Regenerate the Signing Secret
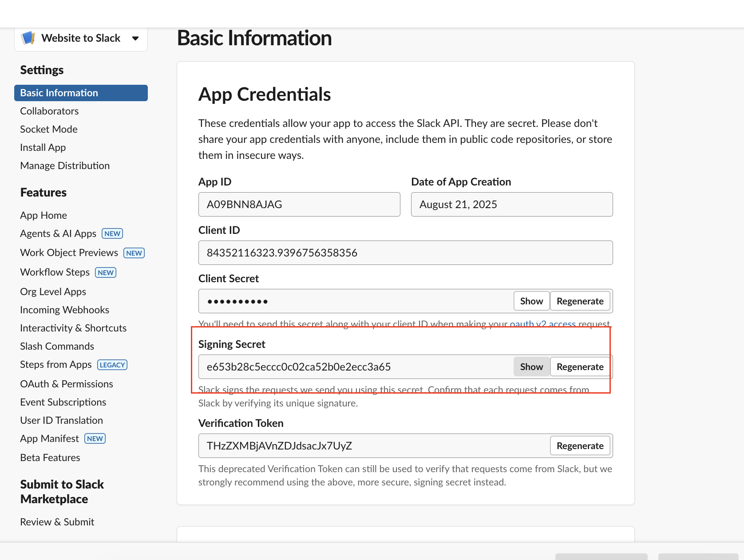The height and width of the screenshot is (560, 744). tap(580, 367)
